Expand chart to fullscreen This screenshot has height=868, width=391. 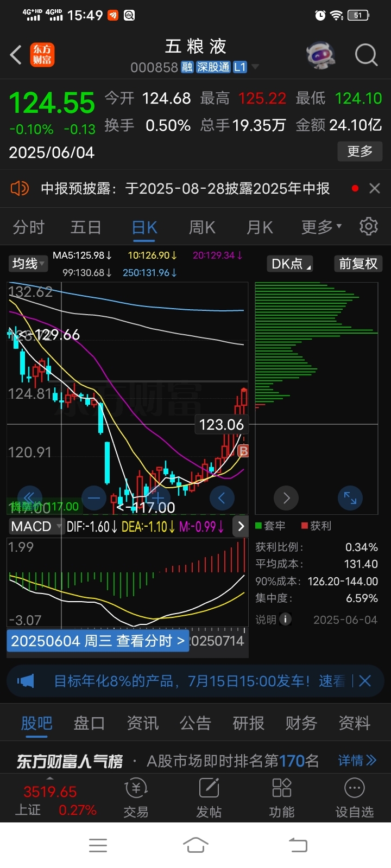[x=350, y=497]
